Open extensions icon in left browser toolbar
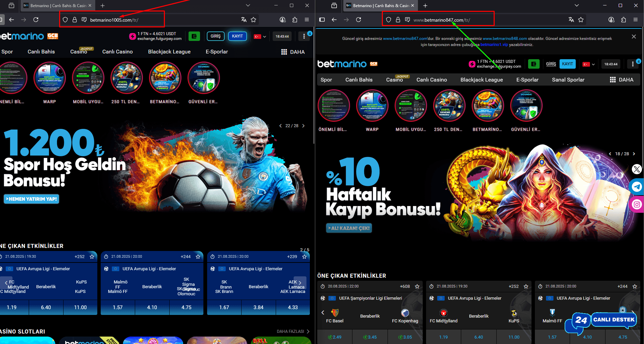This screenshot has height=344, width=644. click(295, 20)
